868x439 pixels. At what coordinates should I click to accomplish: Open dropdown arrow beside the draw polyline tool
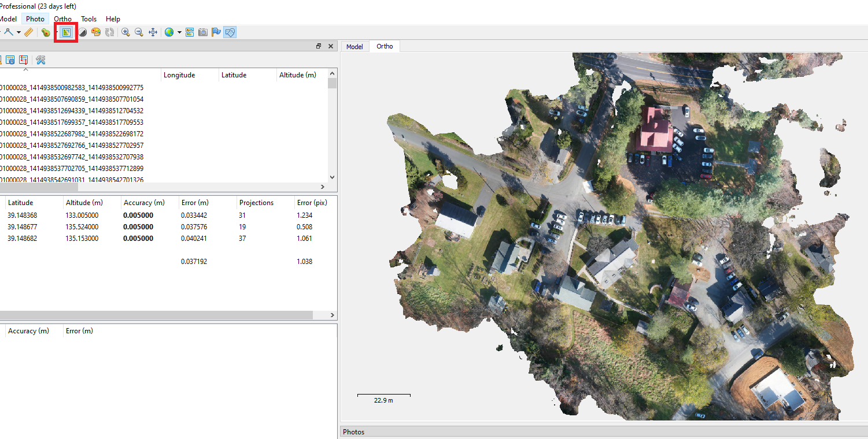pos(19,32)
